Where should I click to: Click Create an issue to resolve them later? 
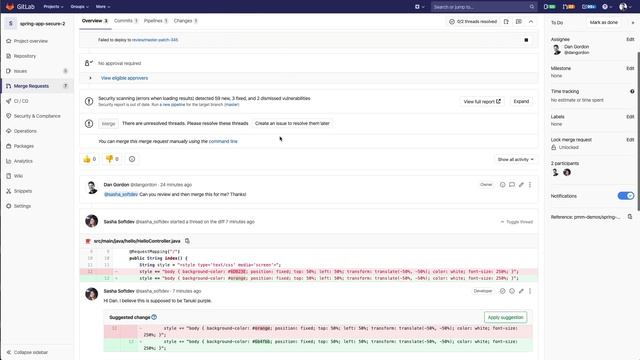pyautogui.click(x=292, y=123)
